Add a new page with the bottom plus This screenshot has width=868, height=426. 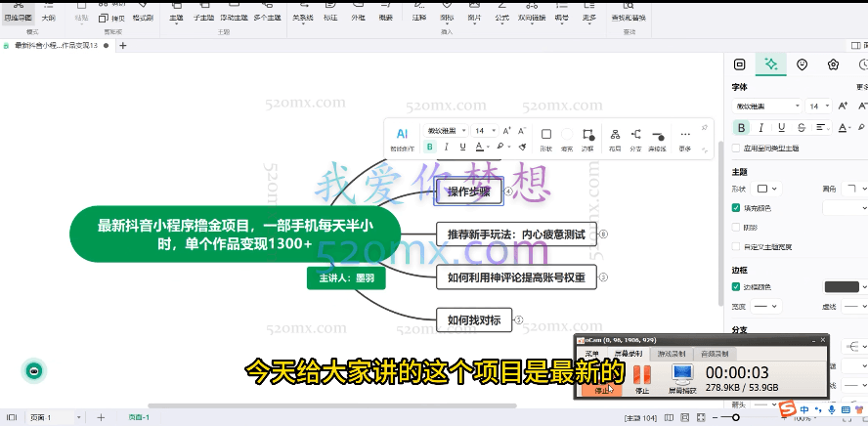click(101, 417)
